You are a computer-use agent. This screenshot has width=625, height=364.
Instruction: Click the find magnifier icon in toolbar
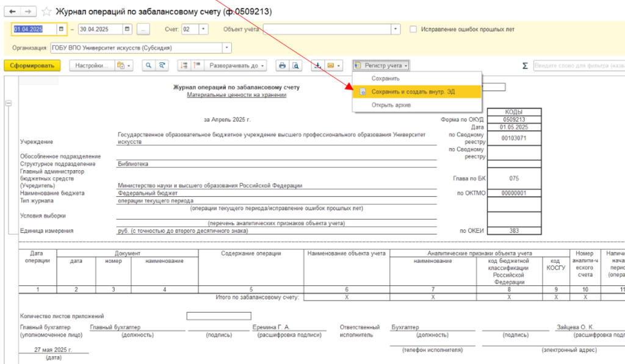tap(149, 65)
